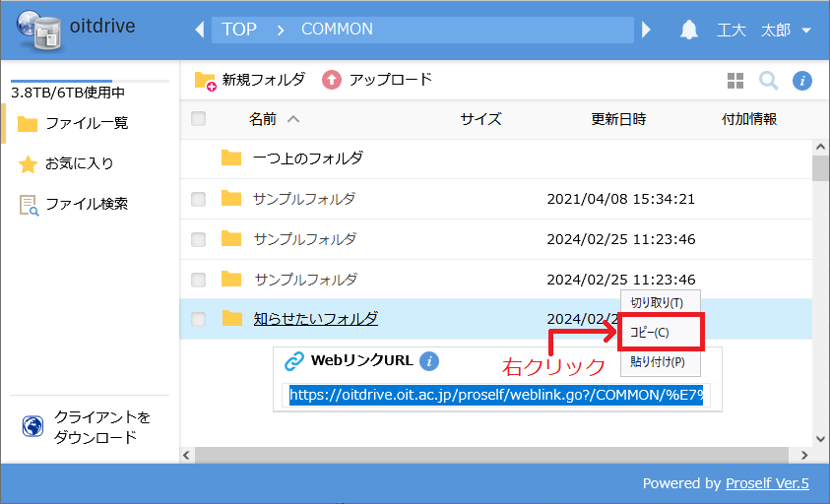The width and height of the screenshot is (830, 504).
Task: Check the 知らせたいフォルダ row checkbox
Action: [199, 319]
